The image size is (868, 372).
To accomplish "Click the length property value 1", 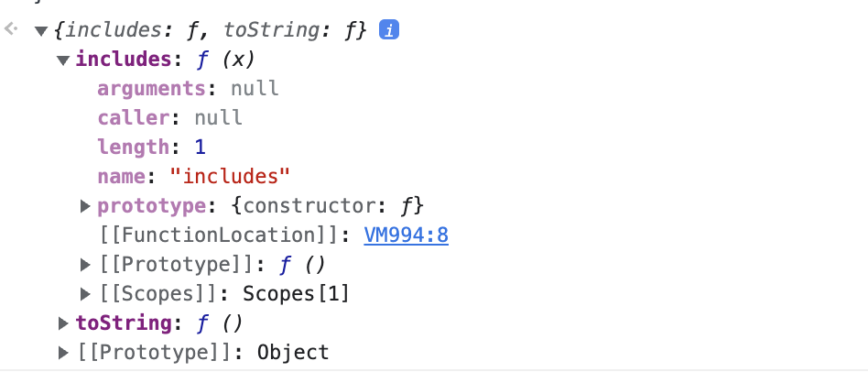I will (x=200, y=148).
